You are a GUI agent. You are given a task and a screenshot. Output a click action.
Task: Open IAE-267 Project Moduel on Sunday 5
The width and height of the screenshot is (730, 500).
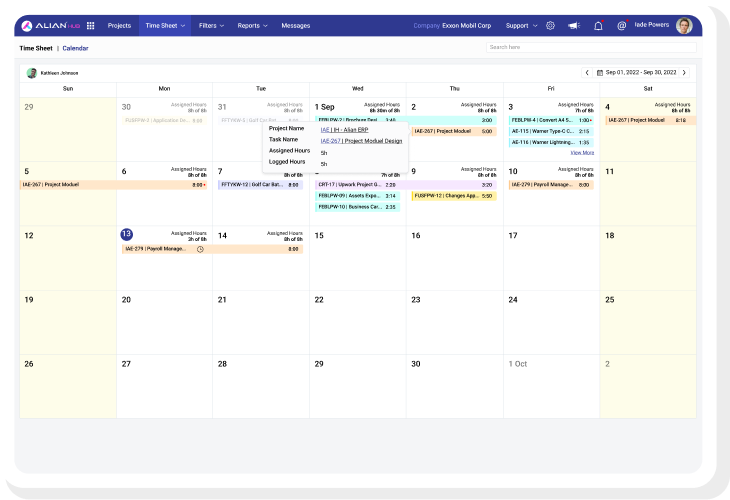click(114, 185)
